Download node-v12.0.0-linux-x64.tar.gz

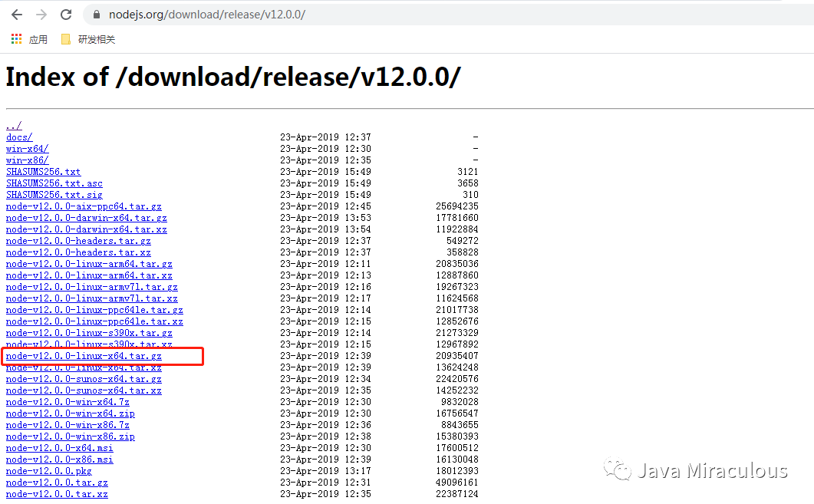[x=84, y=355]
